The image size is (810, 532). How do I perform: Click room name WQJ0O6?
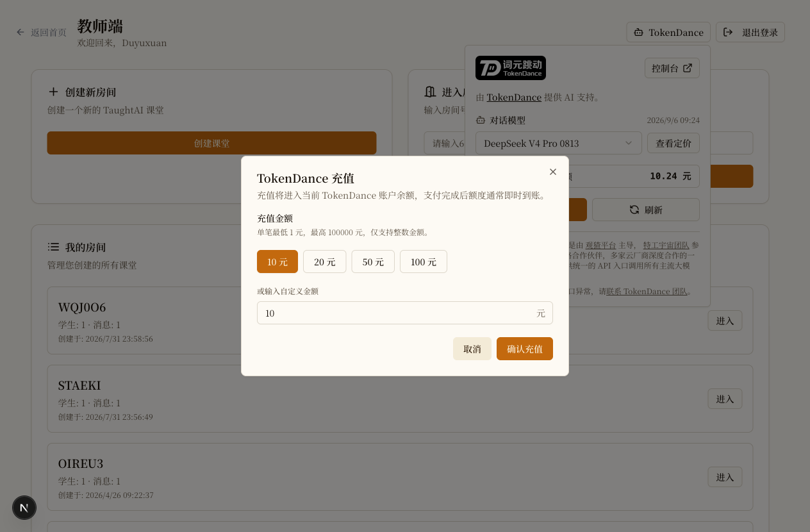82,307
